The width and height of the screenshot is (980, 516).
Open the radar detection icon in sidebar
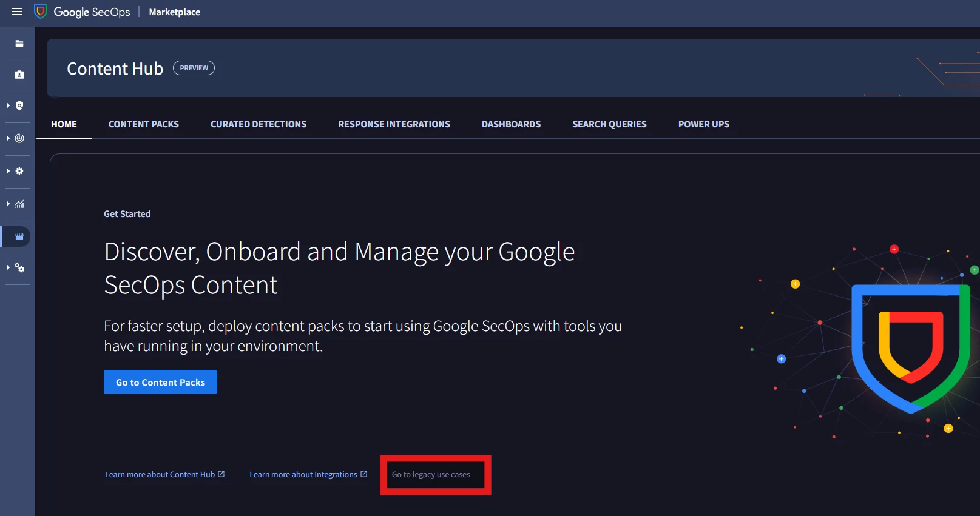click(x=19, y=138)
